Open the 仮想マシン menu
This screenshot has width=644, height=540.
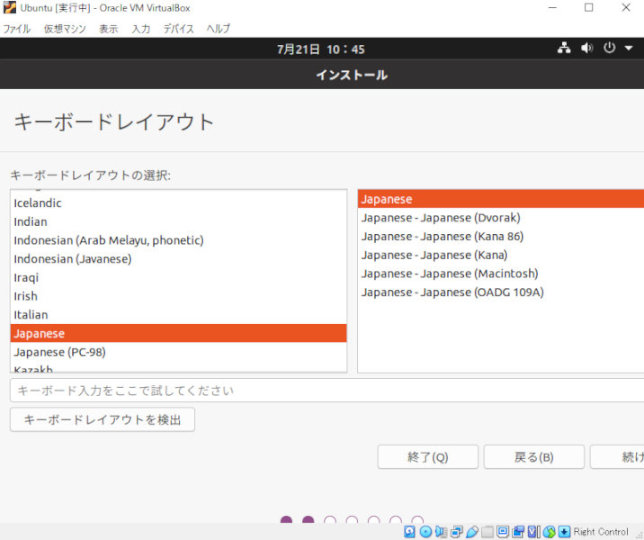click(x=65, y=29)
